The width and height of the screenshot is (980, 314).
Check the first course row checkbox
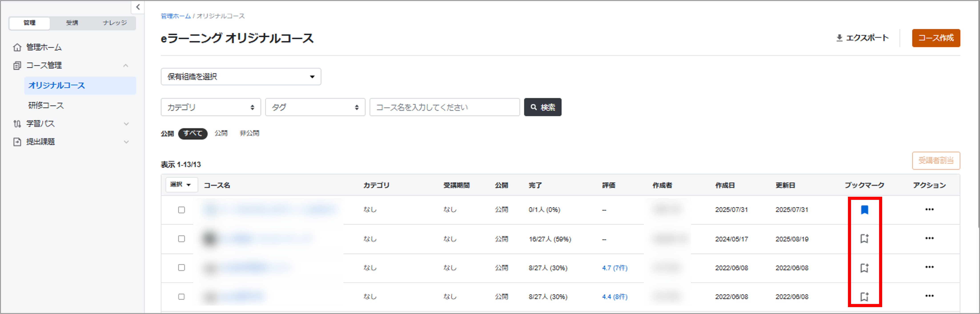click(x=181, y=210)
